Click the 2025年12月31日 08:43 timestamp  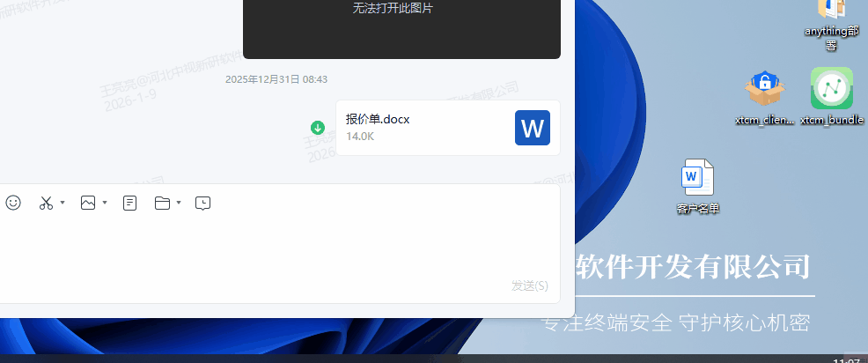(x=276, y=79)
